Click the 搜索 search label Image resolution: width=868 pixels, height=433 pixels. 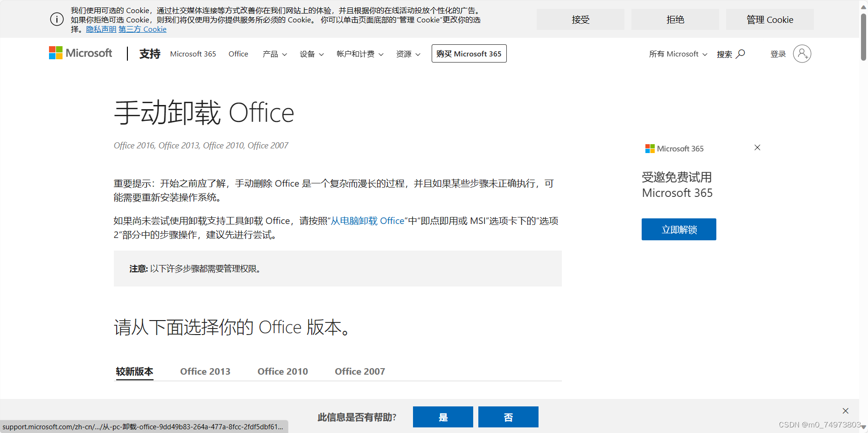(x=724, y=54)
